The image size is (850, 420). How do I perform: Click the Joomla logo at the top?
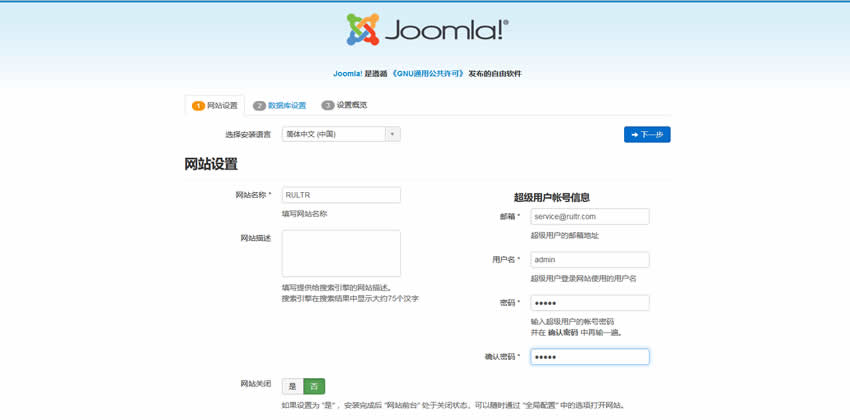[427, 29]
